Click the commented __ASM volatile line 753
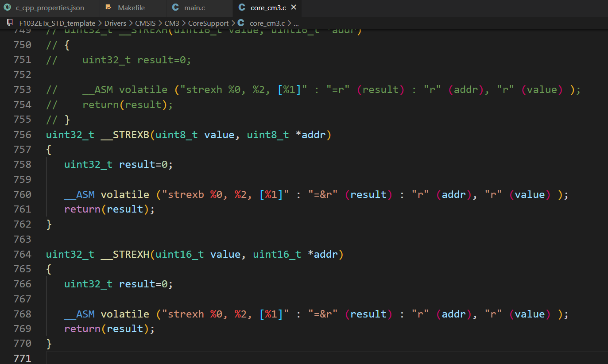Screen dimensions: 608x364 point(313,89)
